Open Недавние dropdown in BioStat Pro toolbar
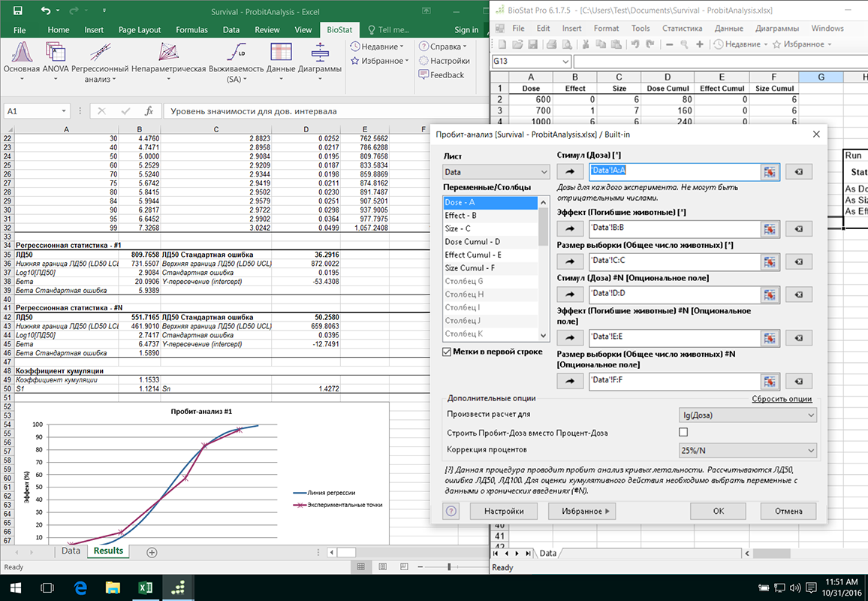 tap(740, 44)
